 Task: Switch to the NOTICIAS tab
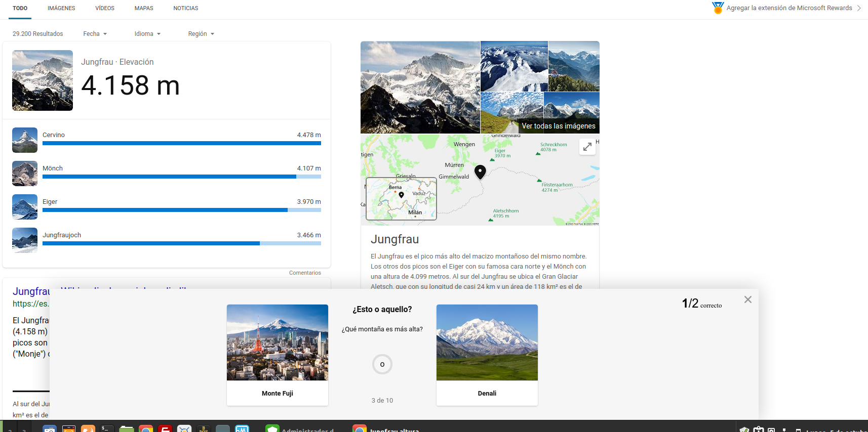pos(185,8)
